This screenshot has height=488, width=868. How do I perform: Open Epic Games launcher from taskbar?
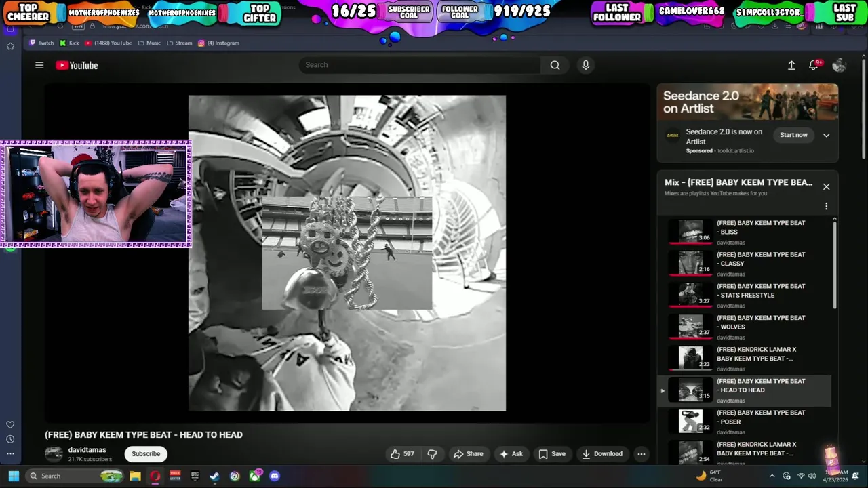(195, 476)
